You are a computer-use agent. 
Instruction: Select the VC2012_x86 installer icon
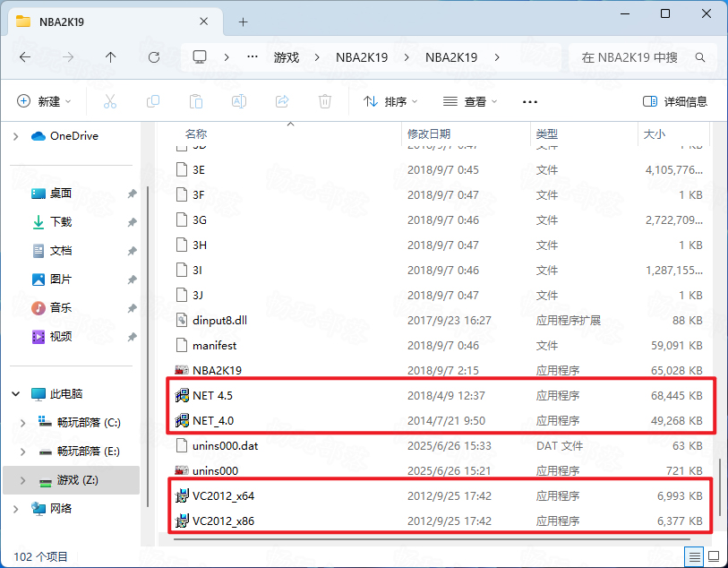[x=182, y=521]
